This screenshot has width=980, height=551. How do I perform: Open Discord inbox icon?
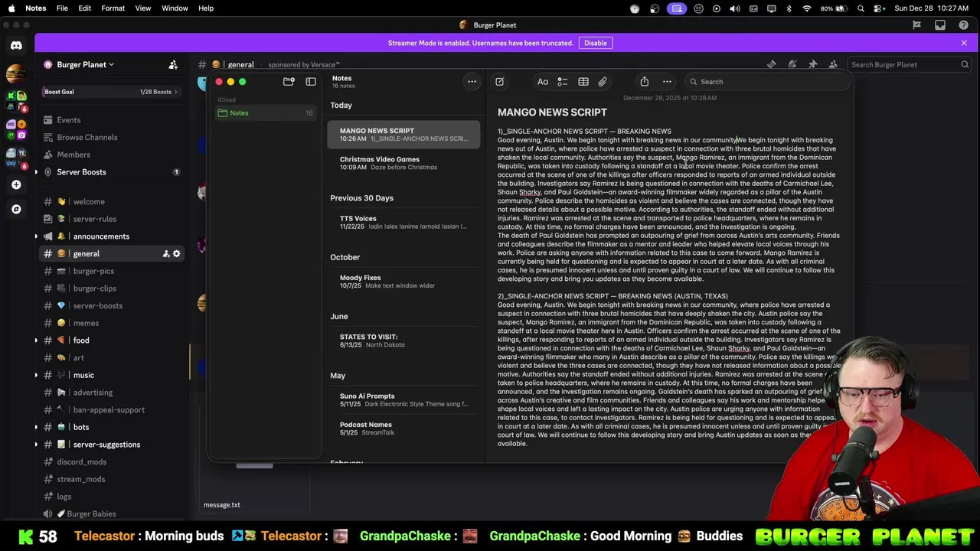tap(940, 25)
